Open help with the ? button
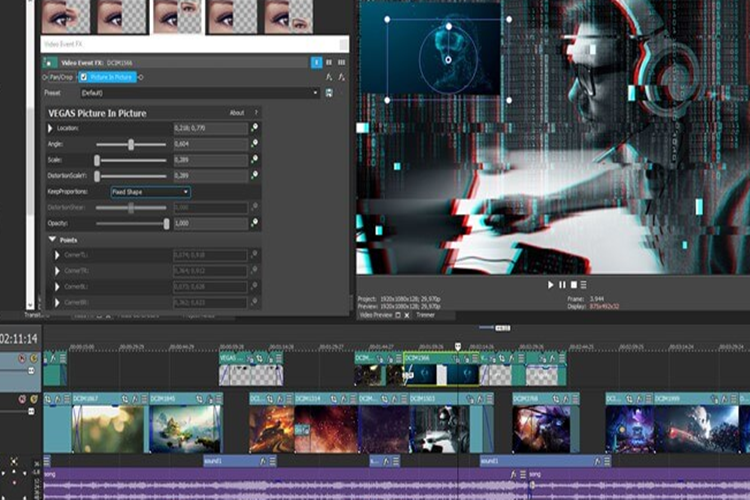The image size is (750, 500). tap(256, 113)
